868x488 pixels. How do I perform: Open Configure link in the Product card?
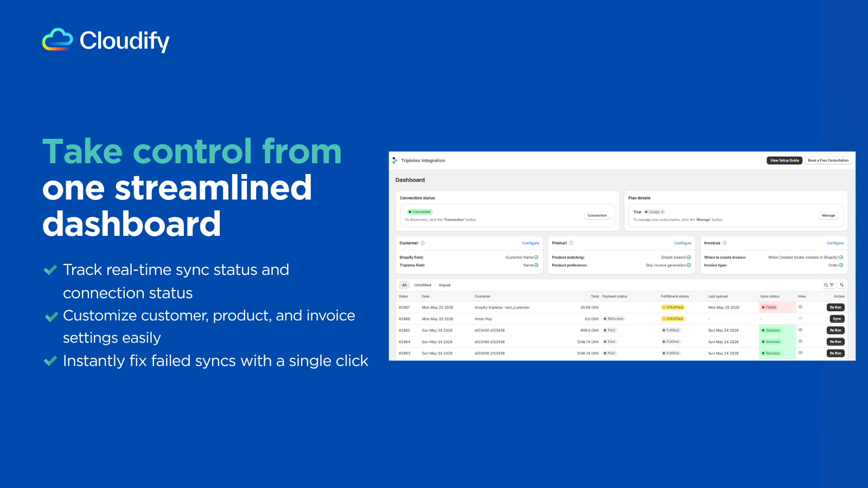point(683,243)
